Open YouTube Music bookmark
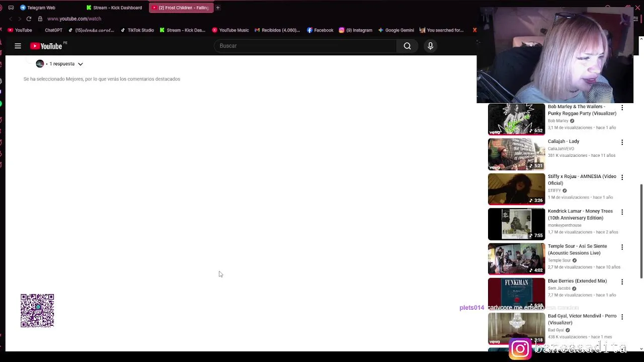 coord(230,30)
